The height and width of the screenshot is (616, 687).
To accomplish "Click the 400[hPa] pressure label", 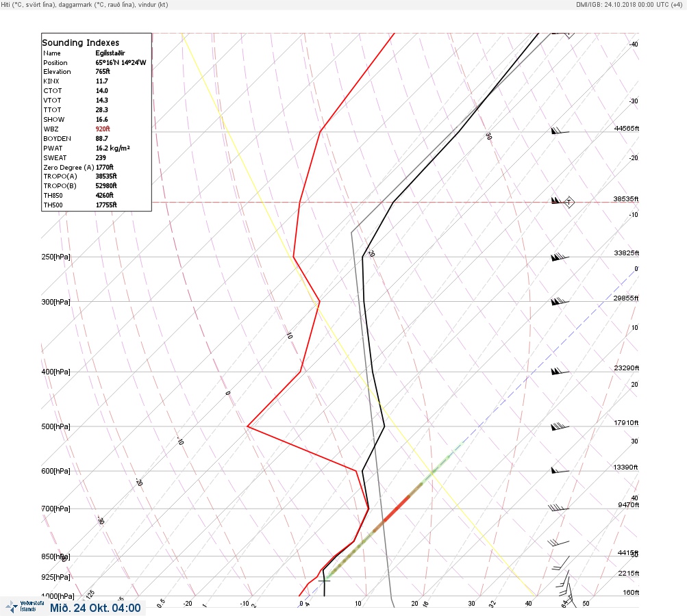I will point(55,372).
